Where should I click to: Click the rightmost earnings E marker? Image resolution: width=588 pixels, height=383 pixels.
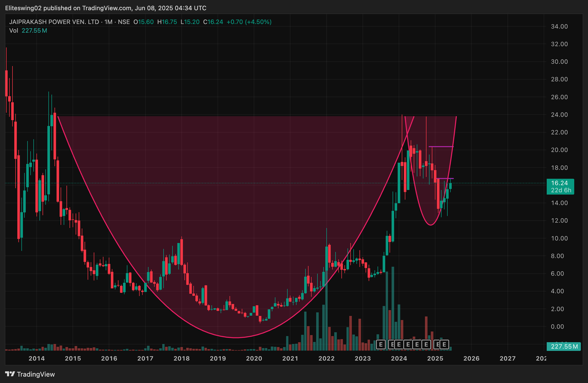pos(445,345)
